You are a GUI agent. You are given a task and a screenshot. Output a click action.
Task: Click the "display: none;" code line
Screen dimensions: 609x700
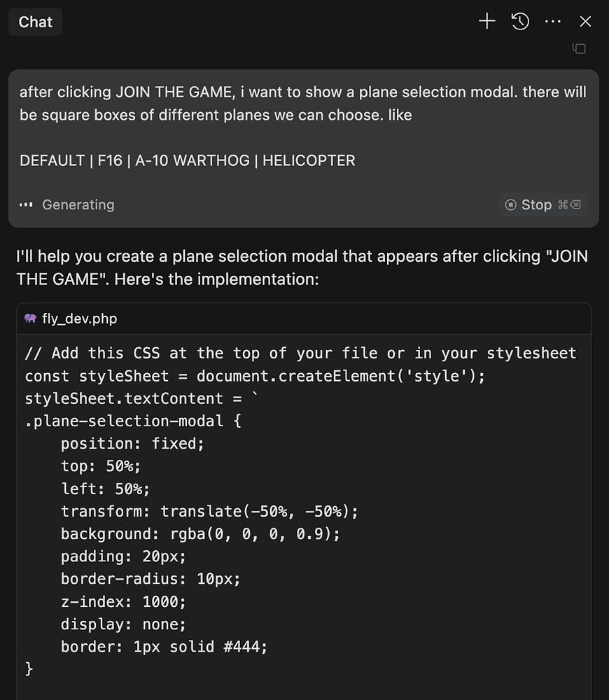tap(124, 624)
